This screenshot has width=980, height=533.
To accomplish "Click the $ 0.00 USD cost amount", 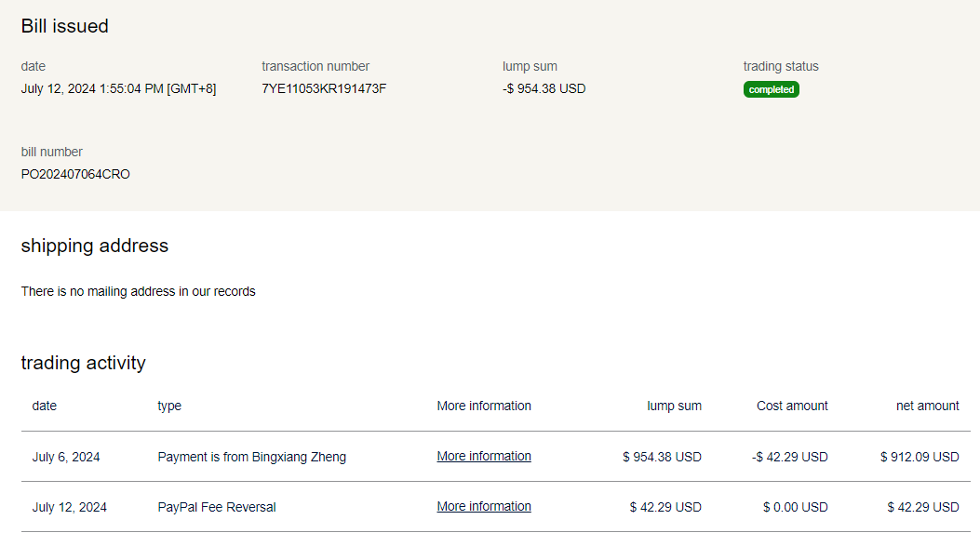I will pyautogui.click(x=795, y=507).
